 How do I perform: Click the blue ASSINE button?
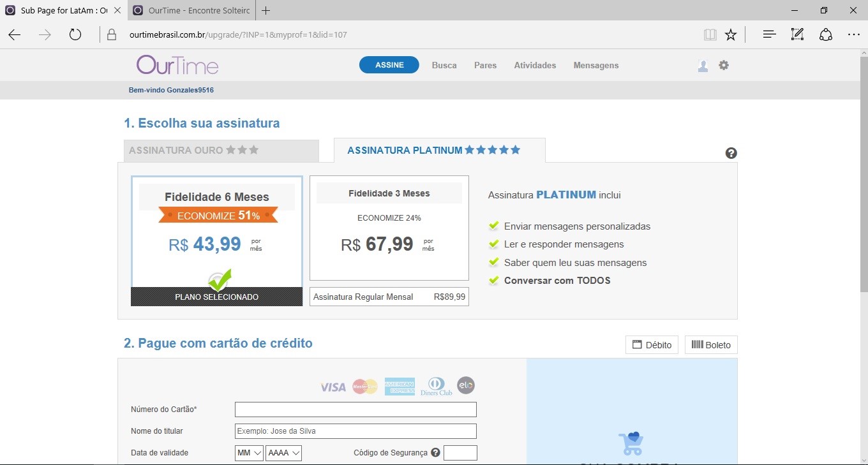point(389,65)
